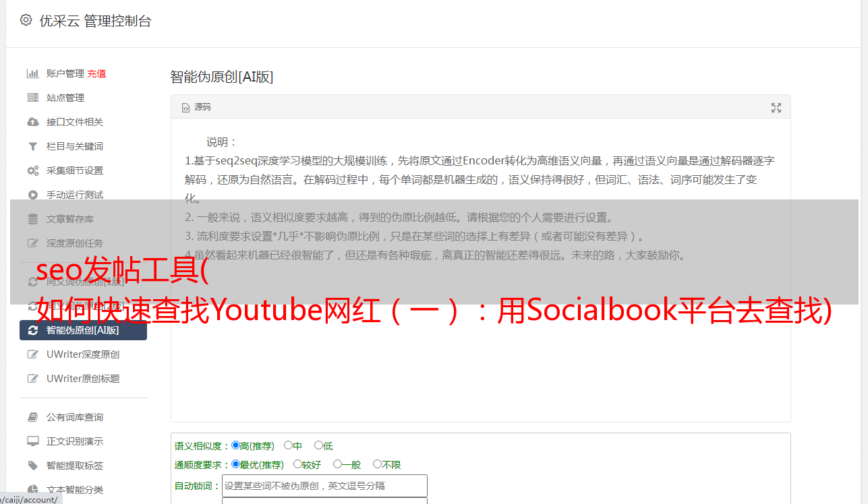Click into the editor text body

pyautogui.click(x=480, y=270)
